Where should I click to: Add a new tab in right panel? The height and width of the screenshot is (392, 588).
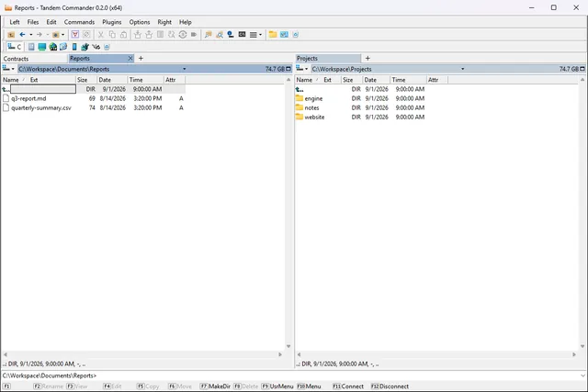(367, 59)
